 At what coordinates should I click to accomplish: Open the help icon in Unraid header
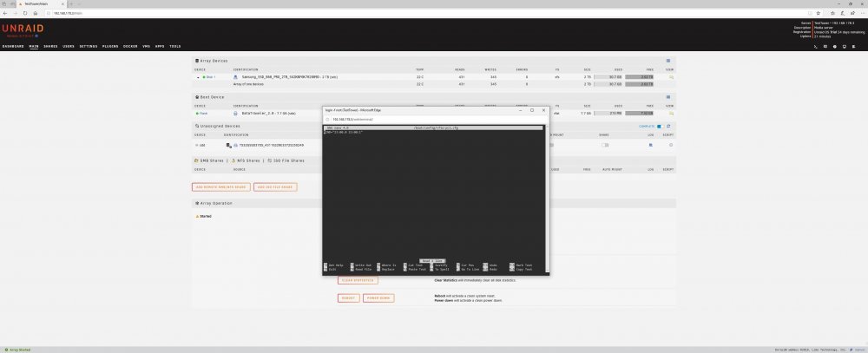coord(835,47)
